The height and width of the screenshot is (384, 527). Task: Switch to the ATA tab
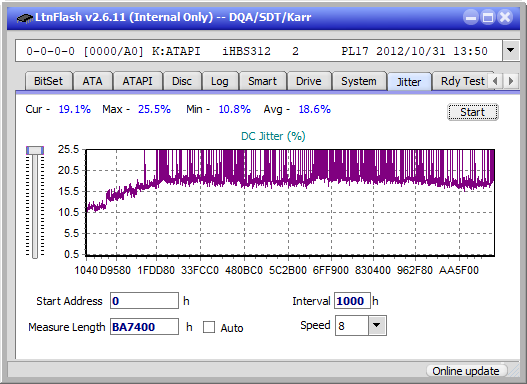(x=92, y=81)
